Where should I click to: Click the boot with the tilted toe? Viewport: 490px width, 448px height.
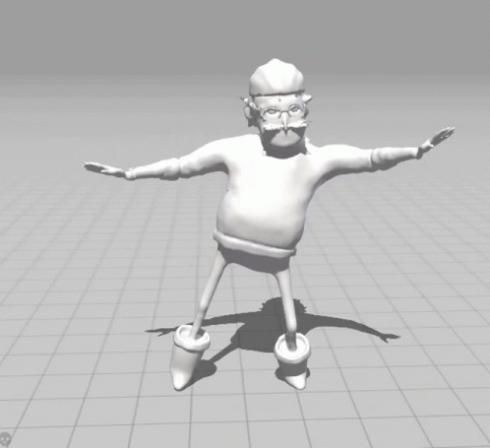pos(189,356)
